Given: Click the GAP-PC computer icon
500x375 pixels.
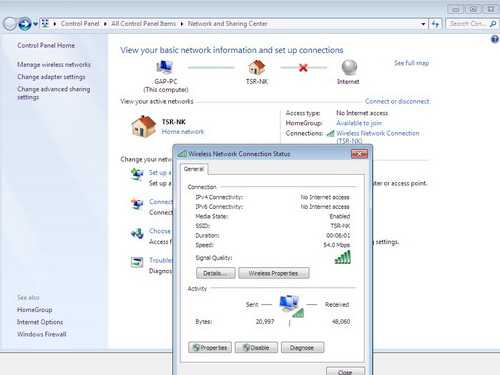Looking at the screenshot, I should pyautogui.click(x=164, y=67).
